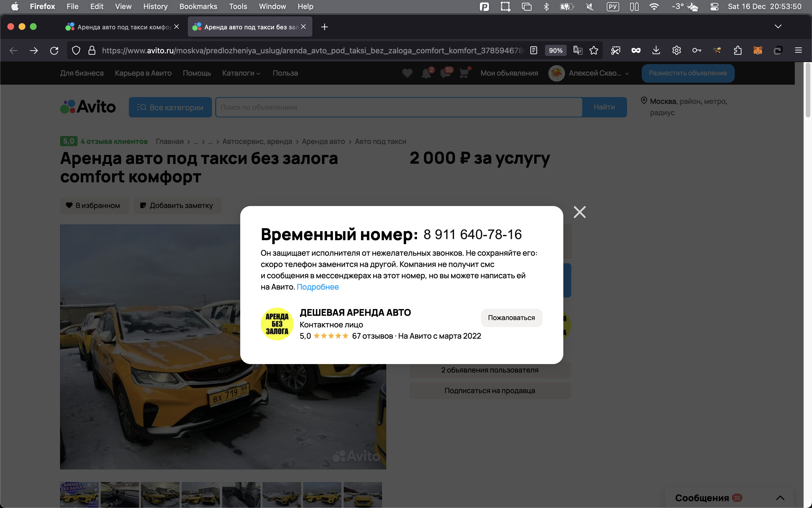812x508 pixels.
Task: Open the Помощь link
Action: 197,73
